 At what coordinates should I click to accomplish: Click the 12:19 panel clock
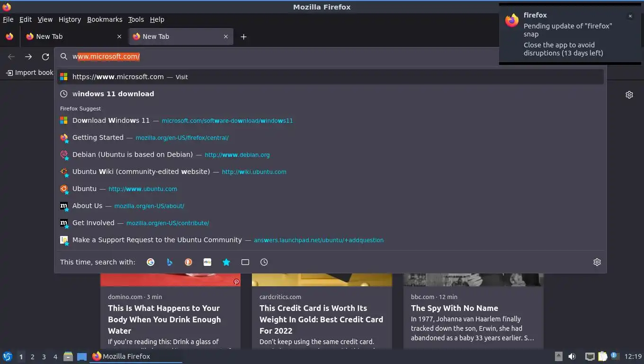pos(633,356)
